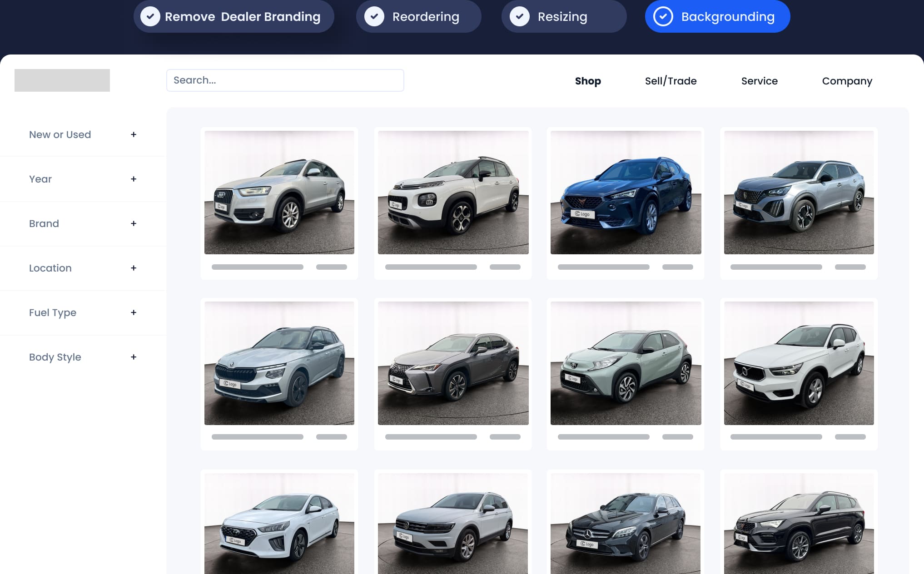Select the Reordering step pill

(418, 16)
